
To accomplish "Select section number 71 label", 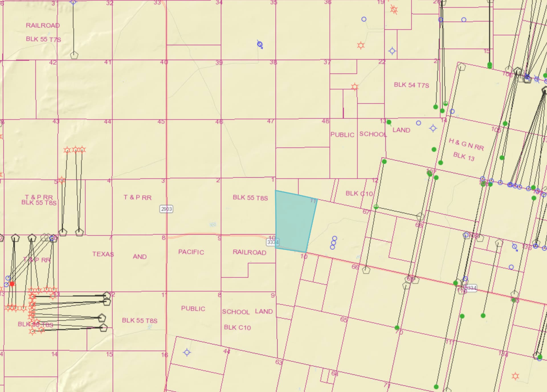I will (387, 385).
